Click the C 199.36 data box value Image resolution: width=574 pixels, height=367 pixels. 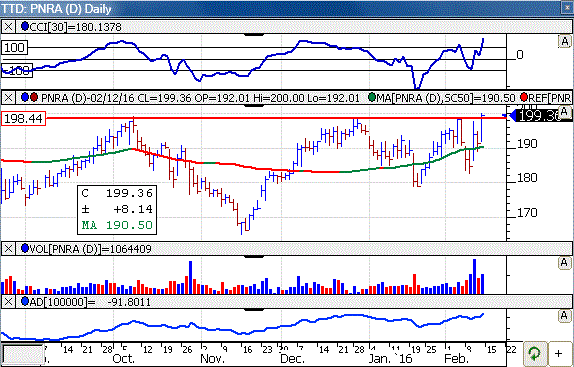(x=129, y=193)
